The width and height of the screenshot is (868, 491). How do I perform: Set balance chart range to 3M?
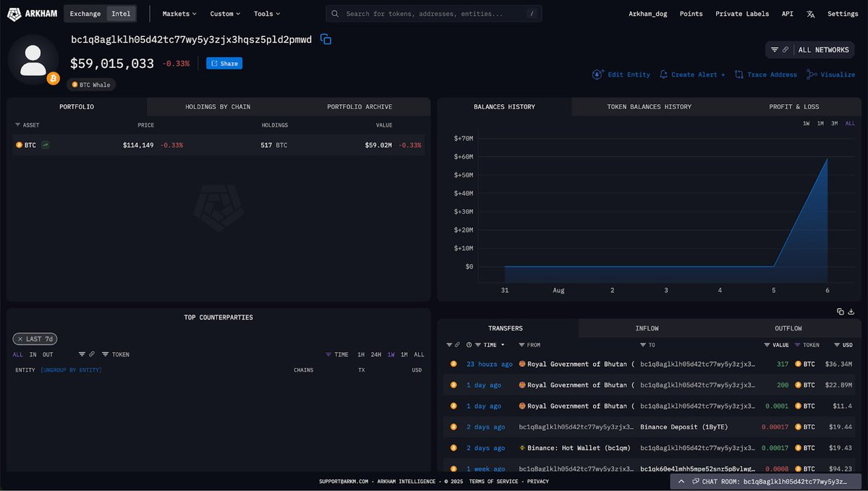834,124
